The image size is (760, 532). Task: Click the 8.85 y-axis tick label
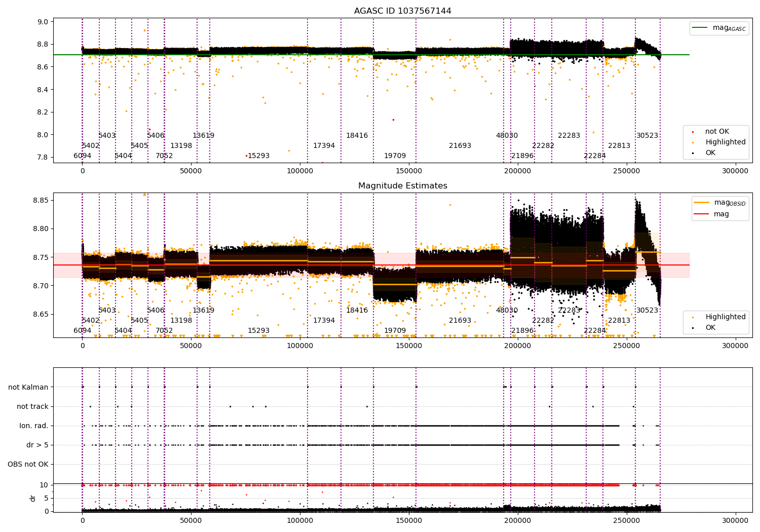click(41, 201)
